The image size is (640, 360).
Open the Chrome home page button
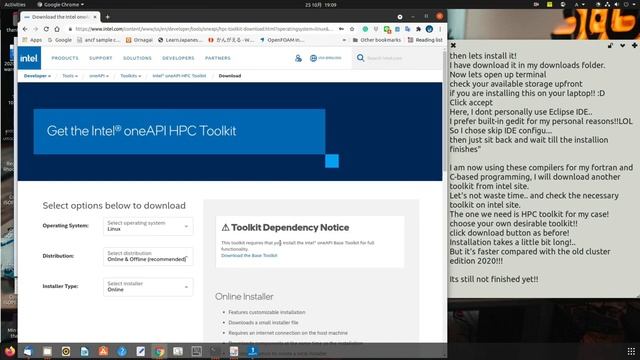[57, 29]
